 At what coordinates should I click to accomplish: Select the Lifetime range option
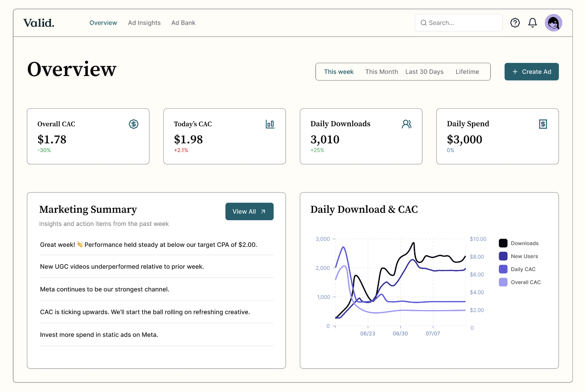[x=467, y=72]
